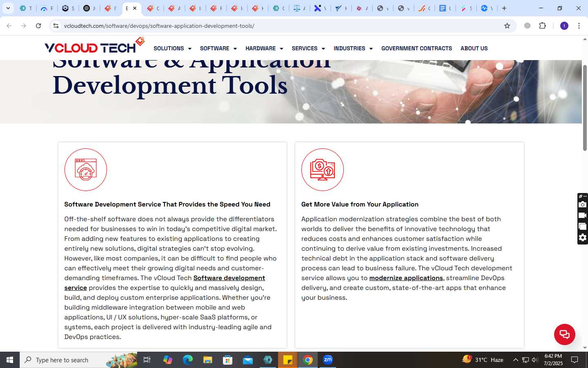The image size is (588, 368).
Task: Follow the 'Software development service' link
Action: click(x=229, y=278)
